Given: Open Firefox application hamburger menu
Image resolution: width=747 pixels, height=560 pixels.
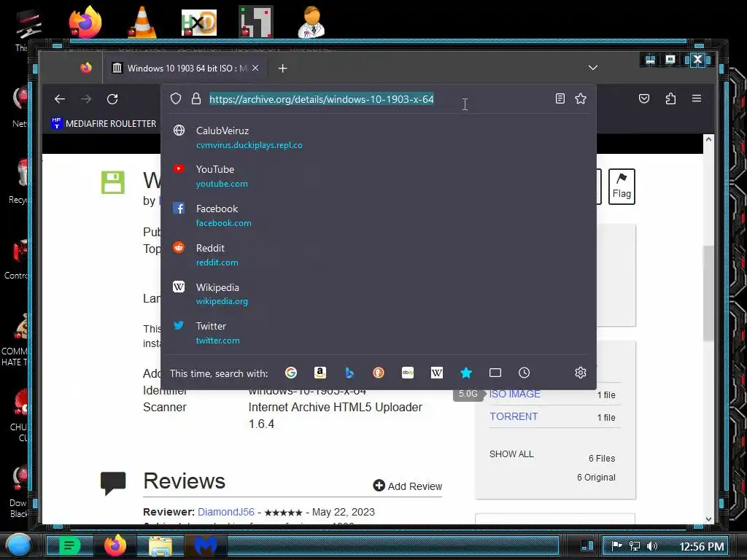Looking at the screenshot, I should [x=697, y=98].
